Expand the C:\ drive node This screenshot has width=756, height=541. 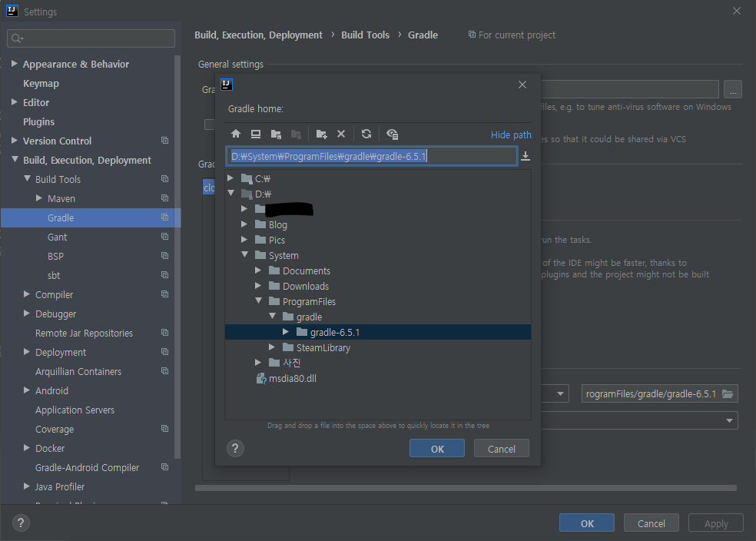231,178
